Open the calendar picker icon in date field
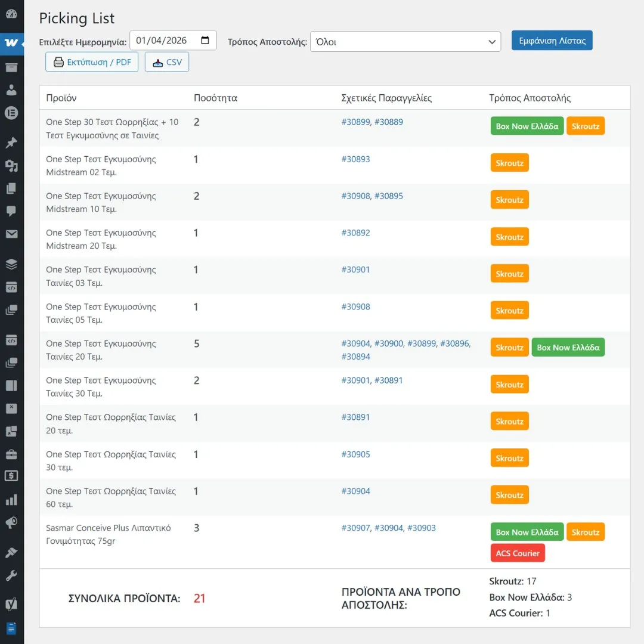 205,41
